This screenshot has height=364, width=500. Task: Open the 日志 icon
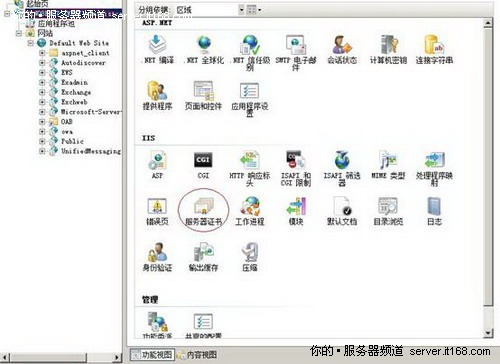click(434, 211)
